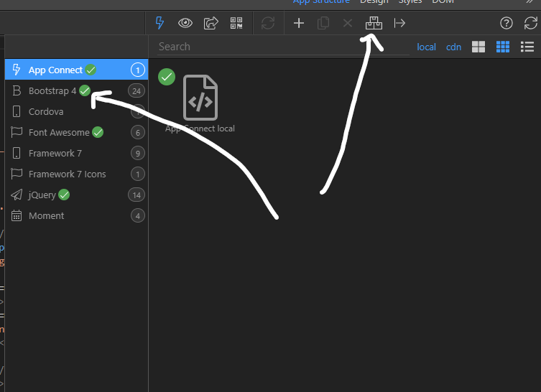541x392 pixels.
Task: Click the plus add icon
Action: [298, 23]
